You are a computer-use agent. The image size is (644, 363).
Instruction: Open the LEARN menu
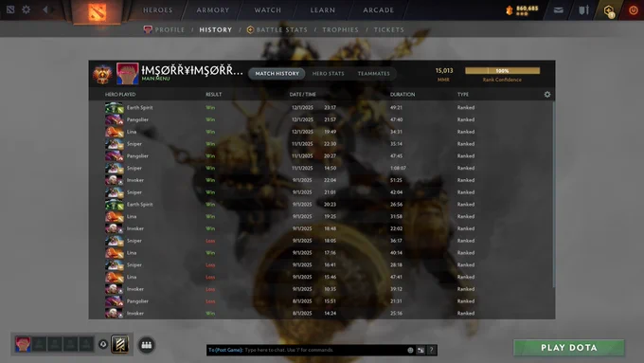click(322, 9)
